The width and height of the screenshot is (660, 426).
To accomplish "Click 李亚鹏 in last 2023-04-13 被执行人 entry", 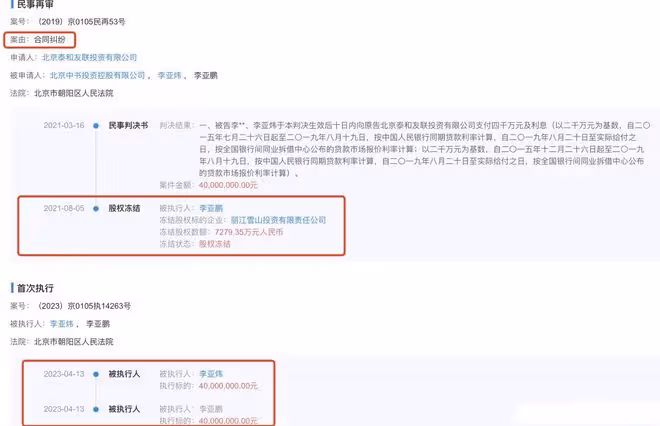I will (211, 409).
